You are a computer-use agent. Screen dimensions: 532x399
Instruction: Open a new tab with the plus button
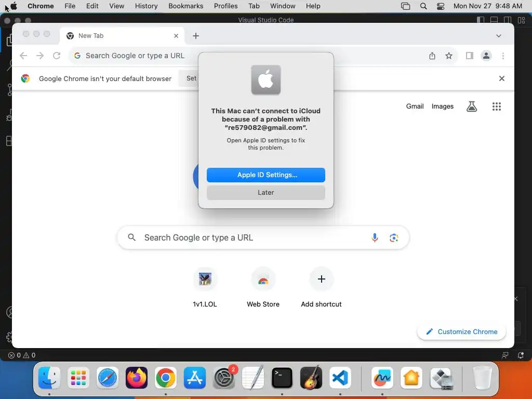(x=196, y=36)
